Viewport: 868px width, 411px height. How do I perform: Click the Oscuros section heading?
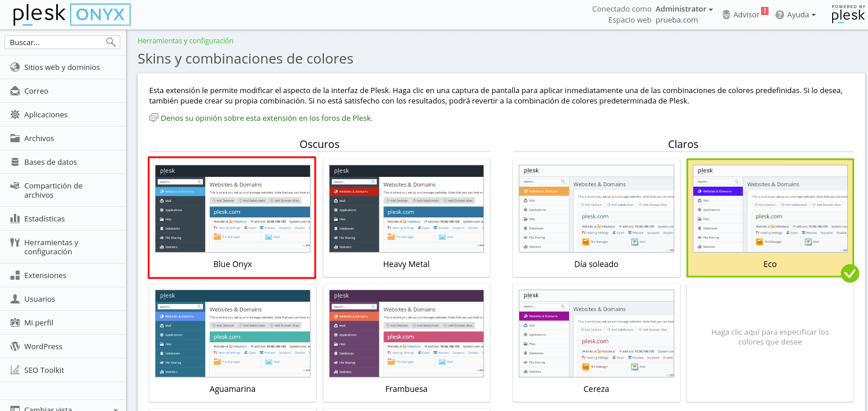pos(319,144)
